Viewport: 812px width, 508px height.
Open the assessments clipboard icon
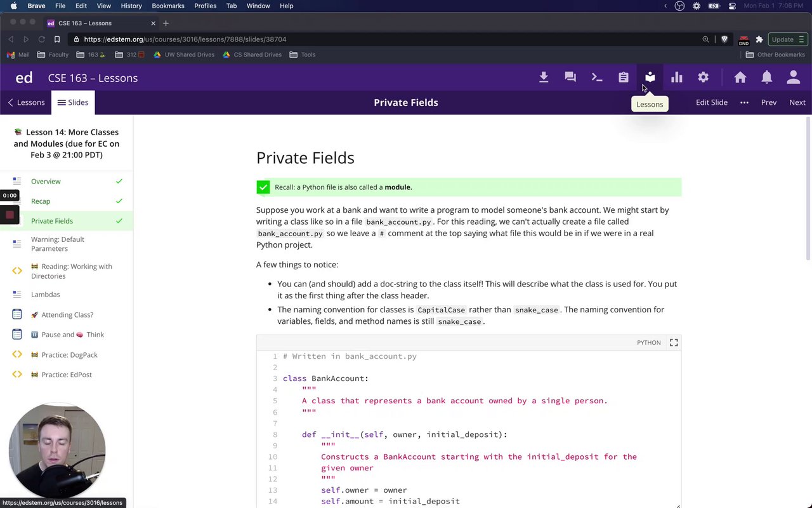click(624, 77)
